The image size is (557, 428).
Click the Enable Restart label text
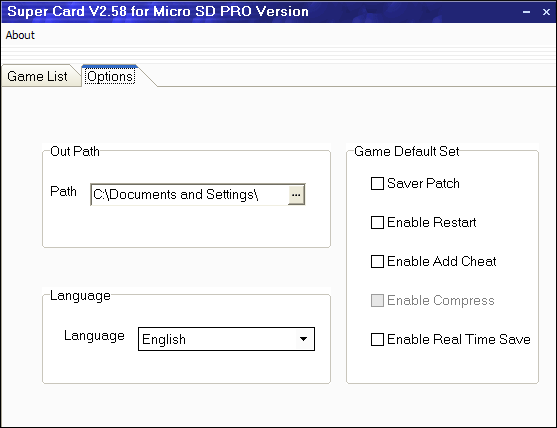[x=431, y=223]
